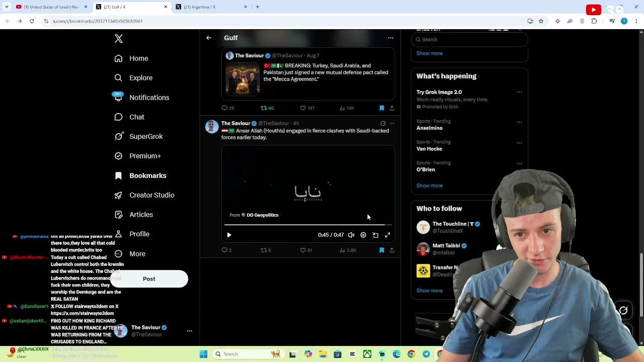Viewport: 644px width, 362px height.
Task: Open the DD Geopolitics source link
Action: (260, 215)
